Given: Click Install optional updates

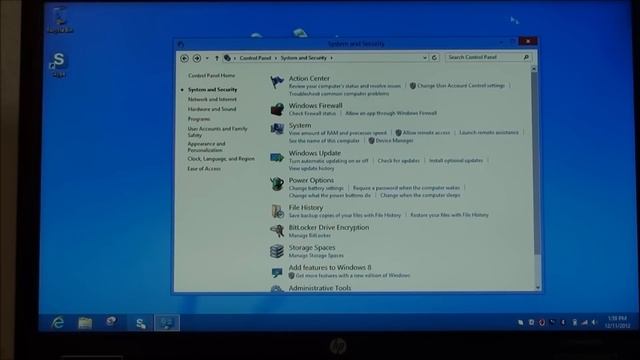Looking at the screenshot, I should (456, 160).
